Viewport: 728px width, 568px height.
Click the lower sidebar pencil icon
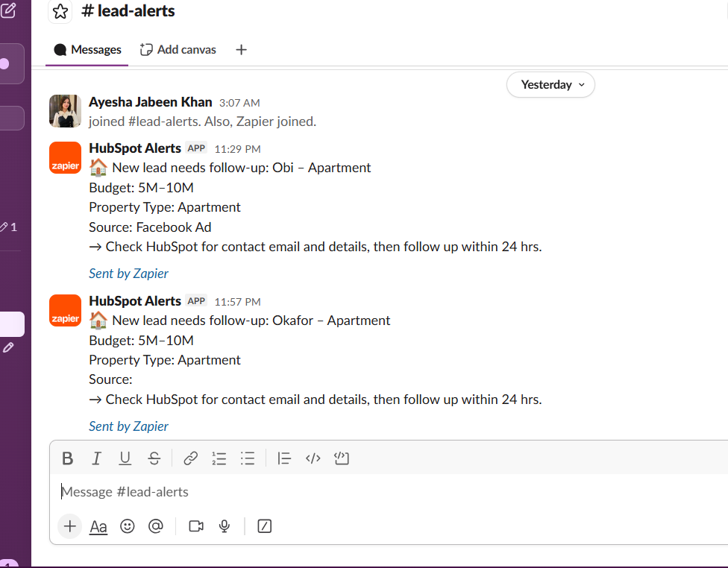(8, 347)
